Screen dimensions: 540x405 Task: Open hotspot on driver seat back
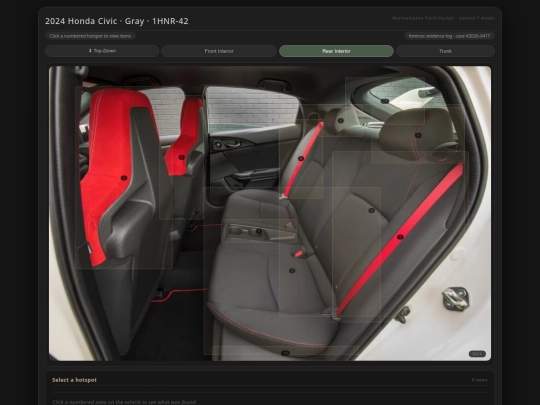click(x=124, y=178)
